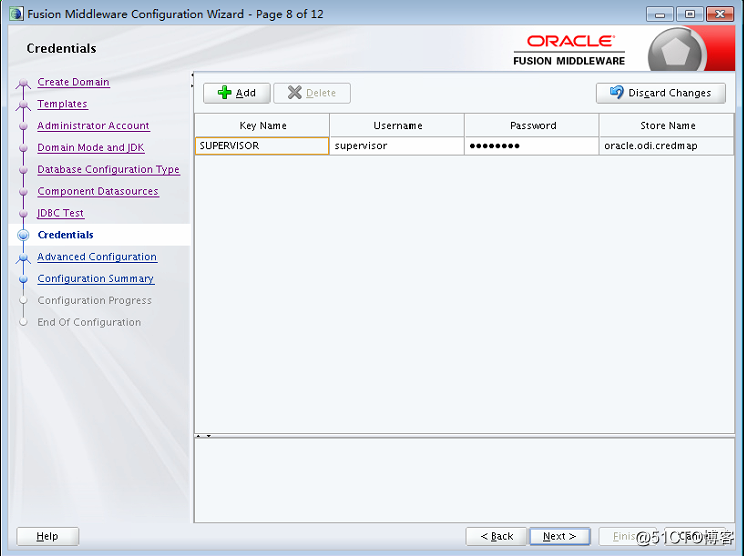The height and width of the screenshot is (556, 744).
Task: Close the Configuration Wizard window
Action: 720,14
